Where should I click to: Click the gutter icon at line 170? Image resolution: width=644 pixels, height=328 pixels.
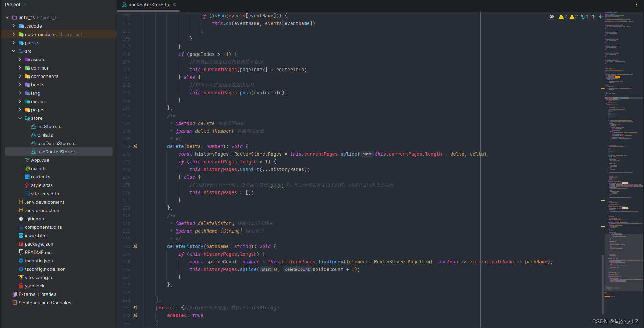135,146
